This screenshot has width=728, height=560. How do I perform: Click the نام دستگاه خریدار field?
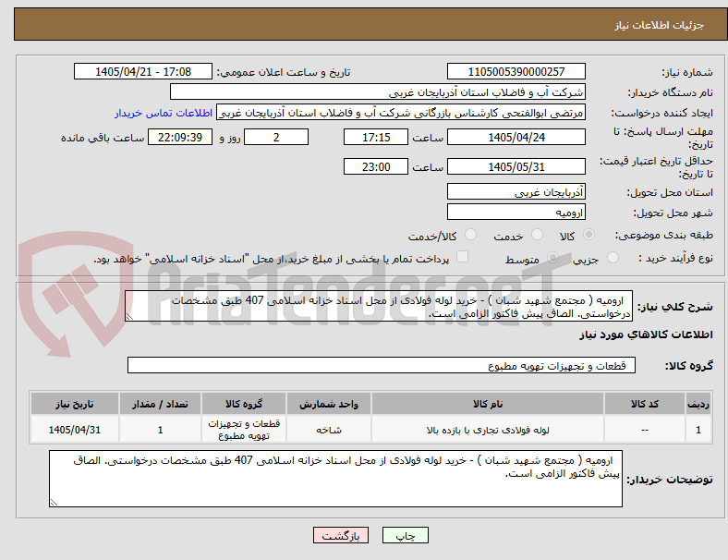pyautogui.click(x=378, y=91)
